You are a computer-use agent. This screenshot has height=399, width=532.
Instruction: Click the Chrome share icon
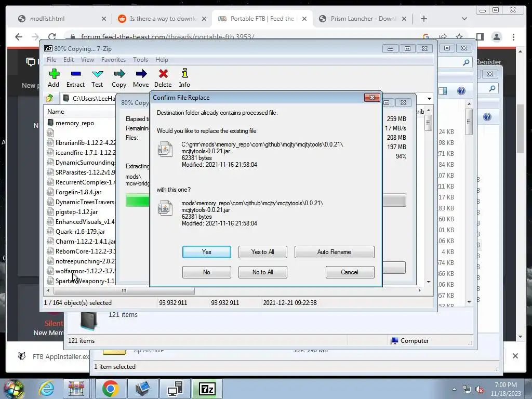pyautogui.click(x=443, y=37)
